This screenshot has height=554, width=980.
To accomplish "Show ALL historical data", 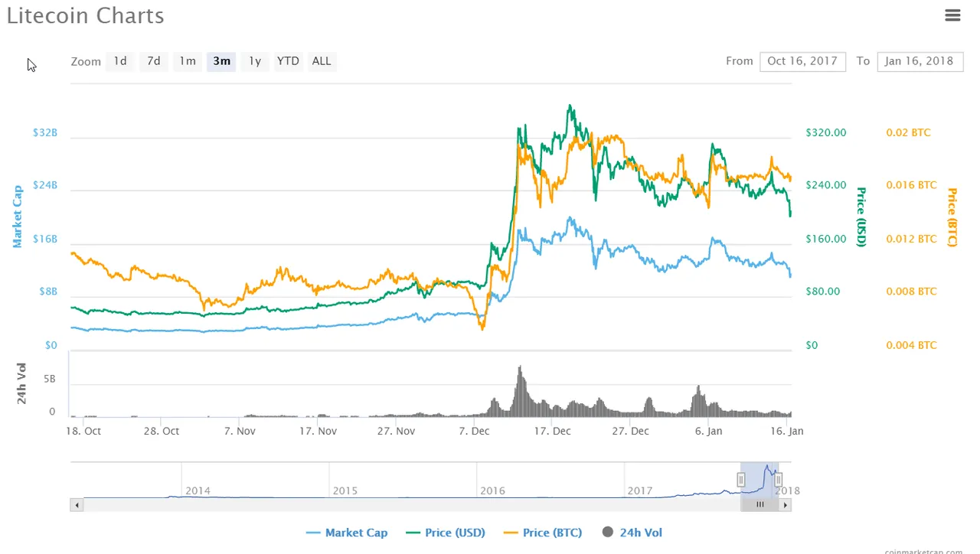I will pos(322,61).
